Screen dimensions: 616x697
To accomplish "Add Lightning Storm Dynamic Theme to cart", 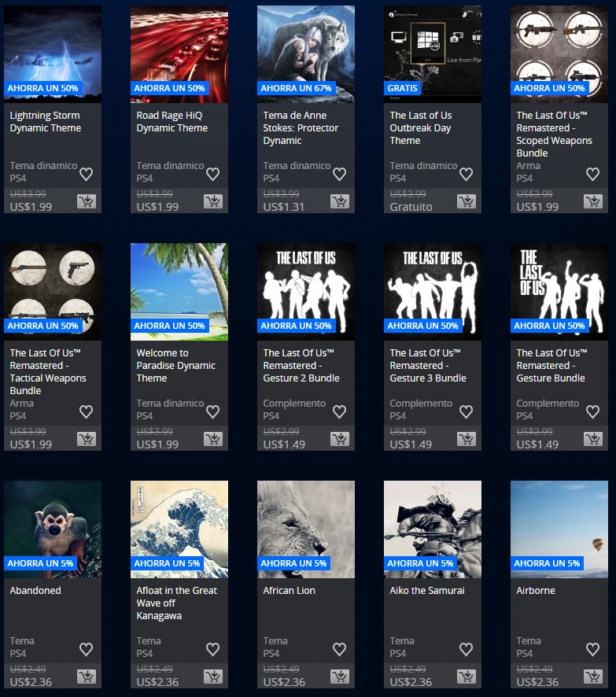I will 86,201.
